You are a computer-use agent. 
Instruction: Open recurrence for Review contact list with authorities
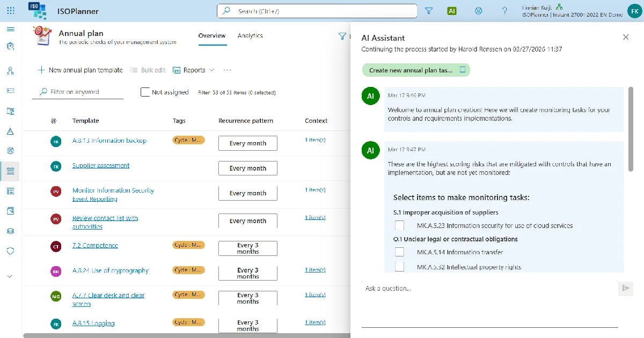[x=248, y=221]
